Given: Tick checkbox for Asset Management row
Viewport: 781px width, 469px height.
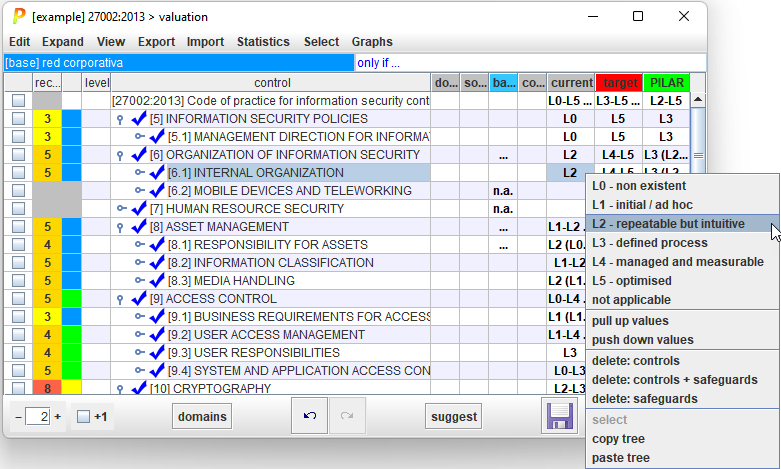Looking at the screenshot, I should click(x=18, y=227).
